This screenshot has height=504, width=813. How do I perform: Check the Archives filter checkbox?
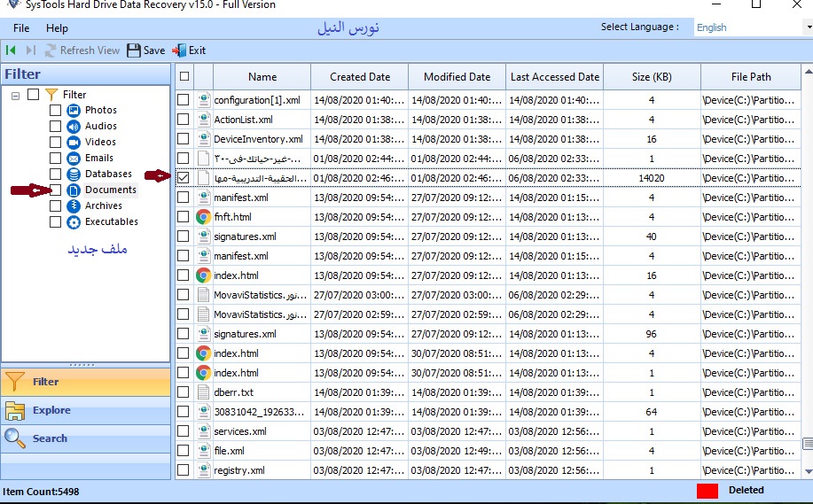coord(56,206)
